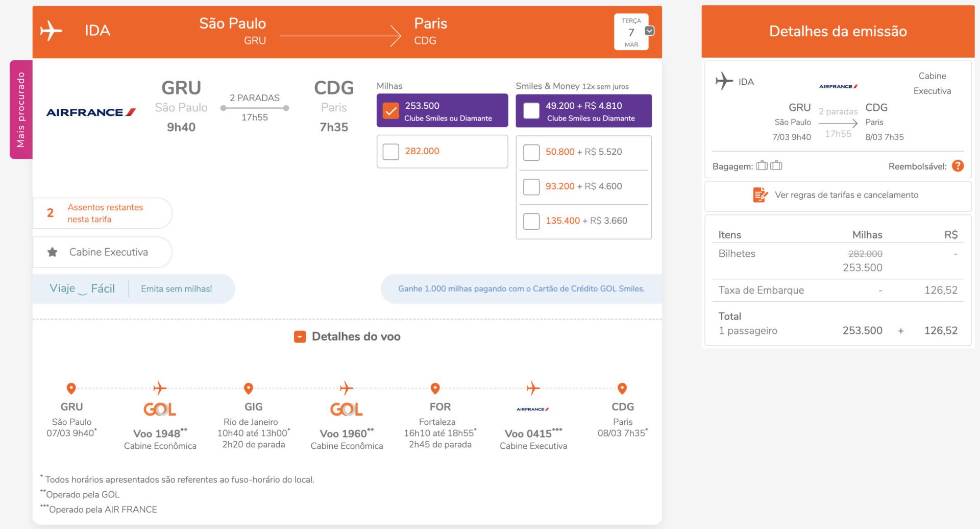The width and height of the screenshot is (980, 529).
Task: Click the Terça 7 Mar date box
Action: click(631, 32)
